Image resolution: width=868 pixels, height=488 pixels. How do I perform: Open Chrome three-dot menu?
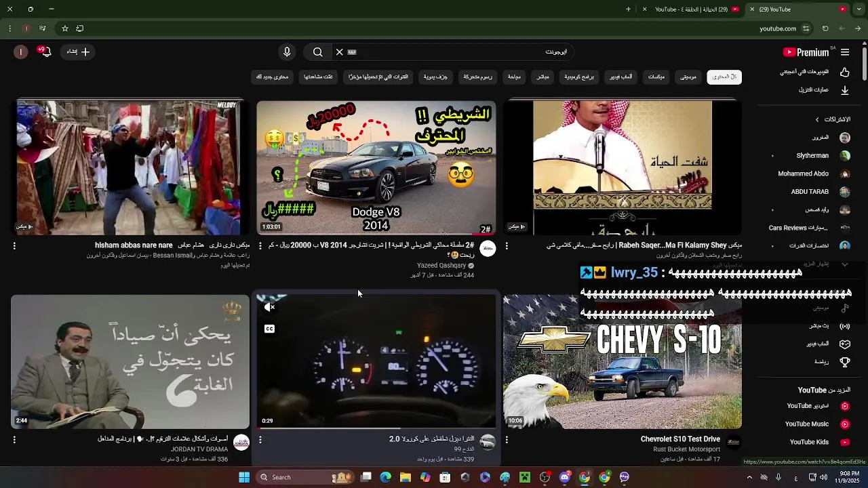coord(9,28)
